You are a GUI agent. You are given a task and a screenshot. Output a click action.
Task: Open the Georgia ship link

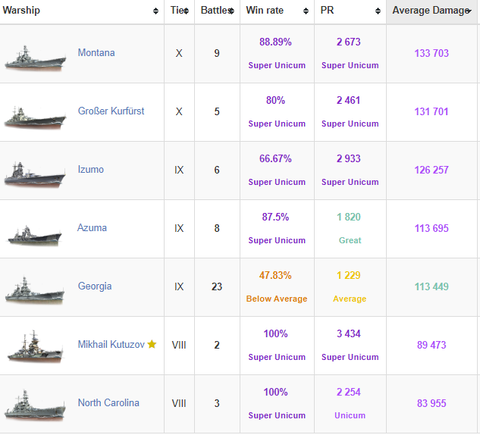pyautogui.click(x=95, y=286)
